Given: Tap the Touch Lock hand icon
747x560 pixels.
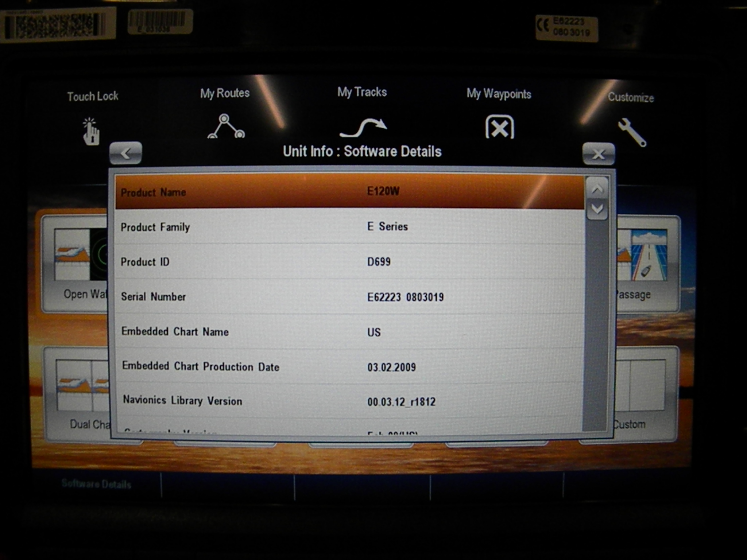Looking at the screenshot, I should pyautogui.click(x=91, y=131).
